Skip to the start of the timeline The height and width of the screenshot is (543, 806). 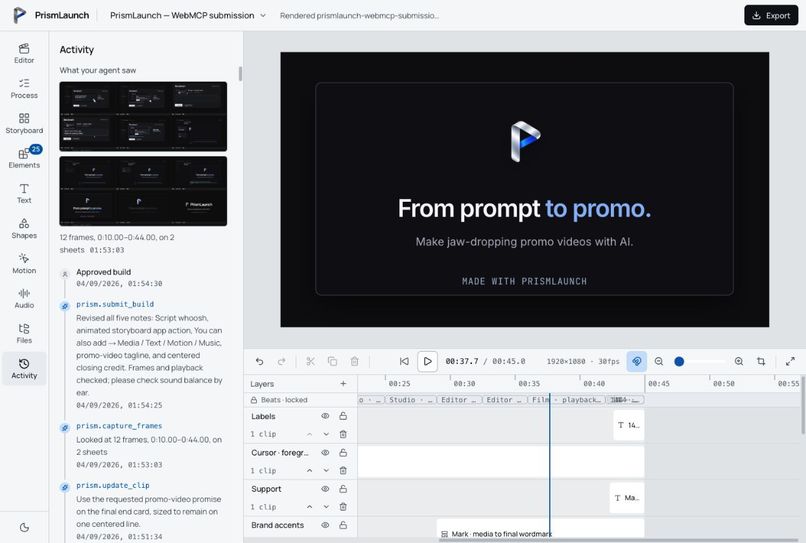(x=405, y=361)
